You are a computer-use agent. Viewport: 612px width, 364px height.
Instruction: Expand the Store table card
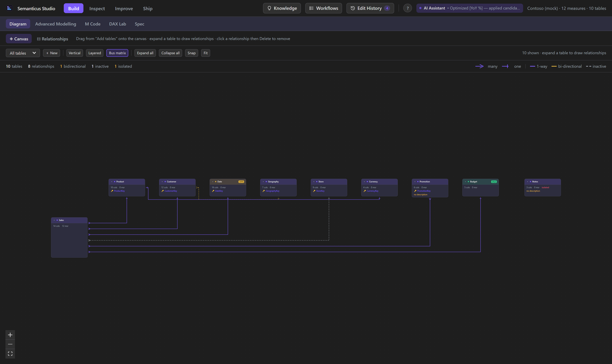(x=313, y=182)
